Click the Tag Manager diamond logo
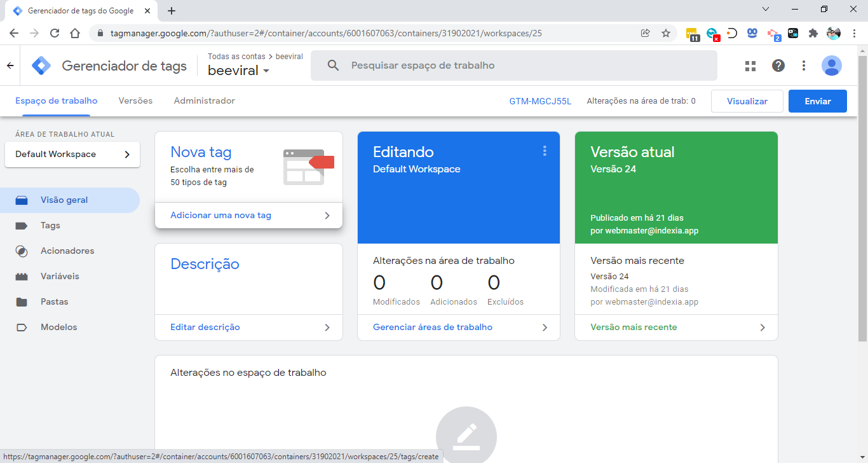868x463 pixels. [41, 66]
